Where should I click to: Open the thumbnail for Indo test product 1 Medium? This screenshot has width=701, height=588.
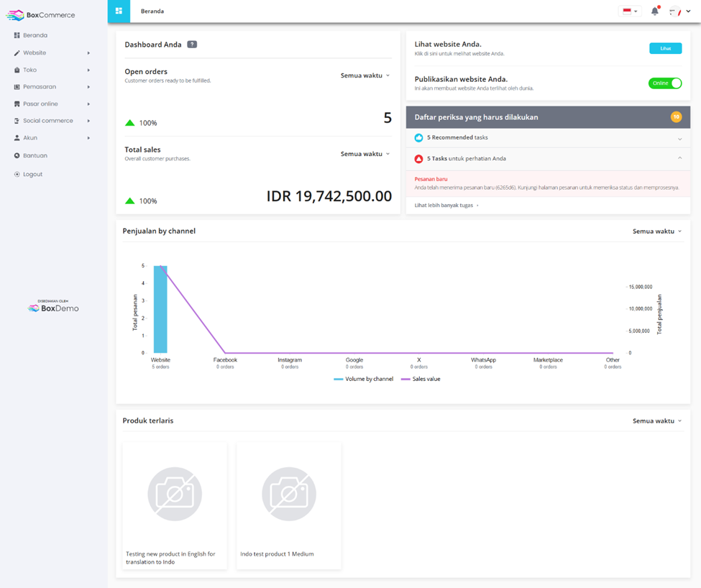tap(288, 494)
